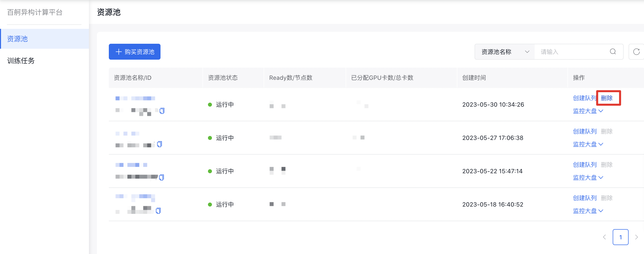644x254 pixels.
Task: Click 删除 for the 2023-05-27 pool
Action: tap(606, 131)
